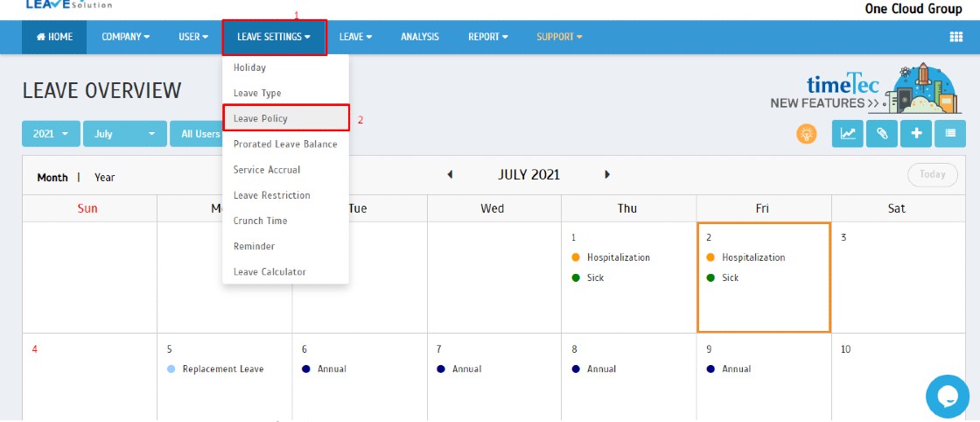
Task: Click Sick entry on July 2
Action: pyautogui.click(x=723, y=278)
